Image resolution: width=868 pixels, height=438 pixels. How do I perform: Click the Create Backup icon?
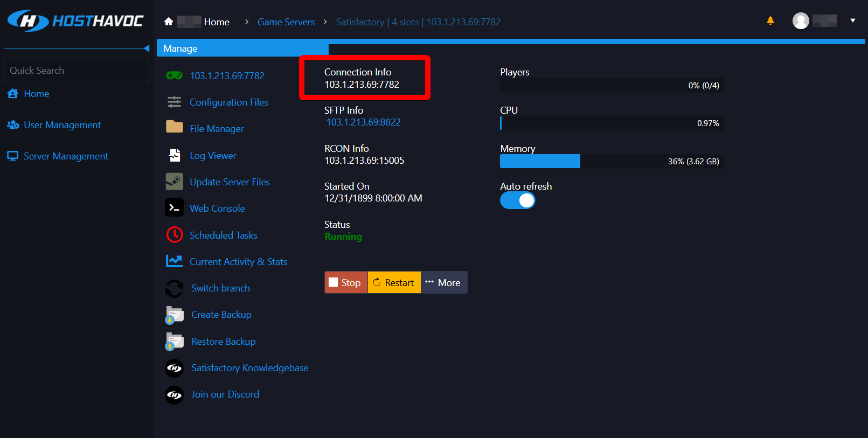pyautogui.click(x=174, y=315)
